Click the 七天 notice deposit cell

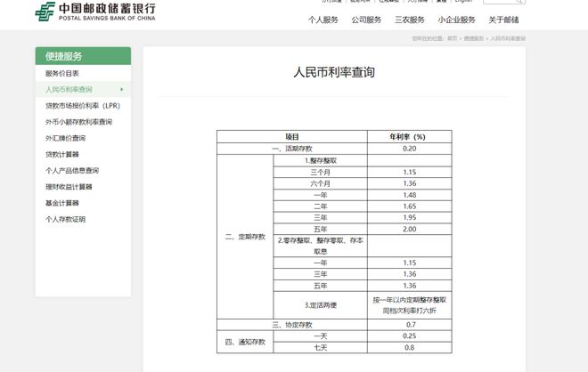[321, 348]
